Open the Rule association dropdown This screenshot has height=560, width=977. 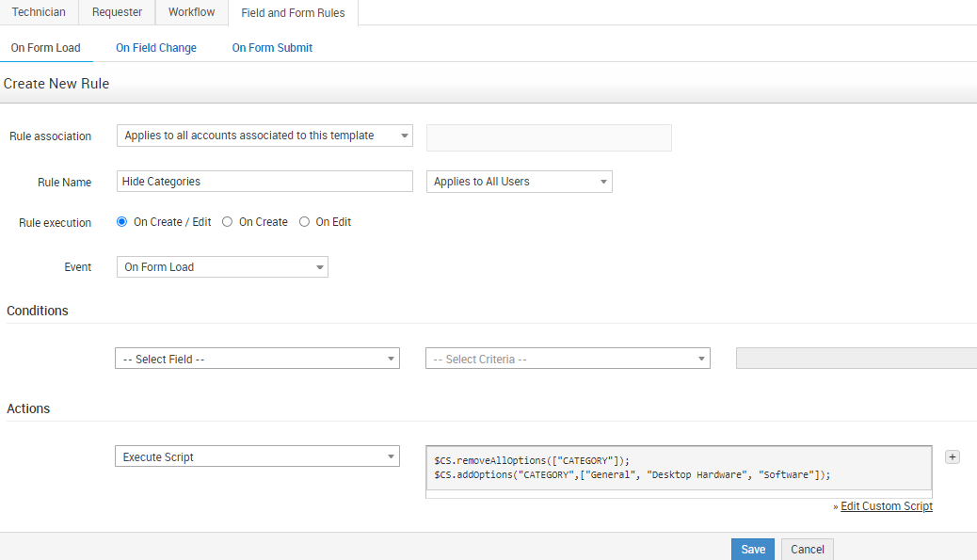point(264,136)
